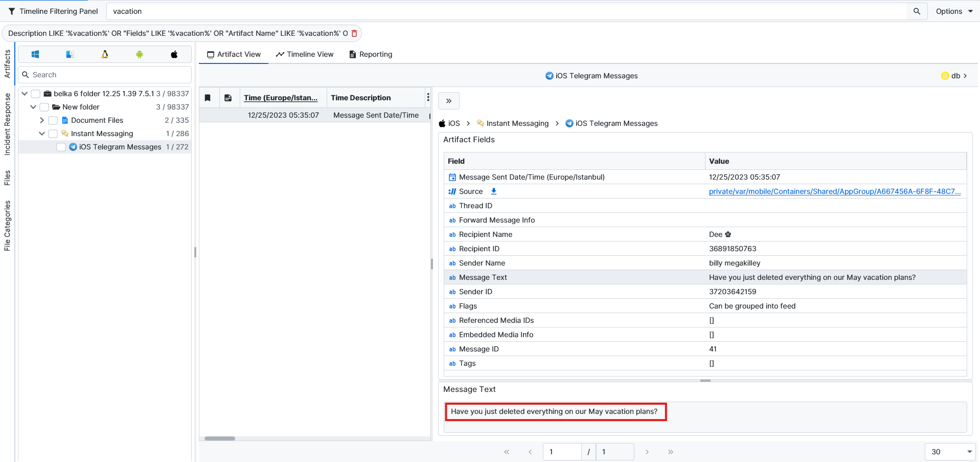Click the bookmark column header icon
This screenshot has height=462, width=980.
click(208, 98)
